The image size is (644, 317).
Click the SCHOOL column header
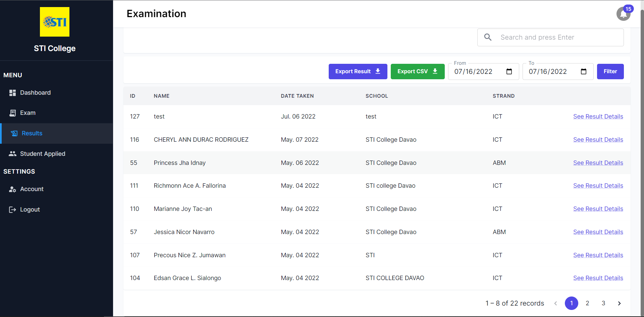click(x=377, y=96)
